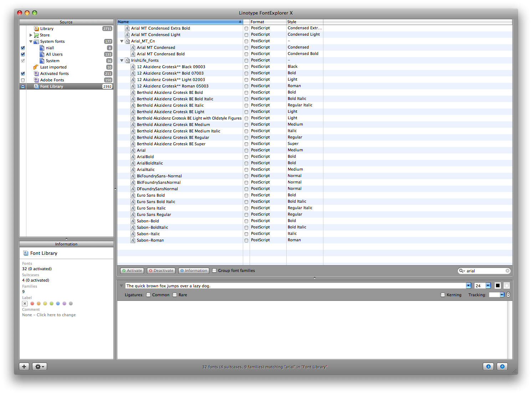Enable the Kerning checkbox

tap(443, 295)
